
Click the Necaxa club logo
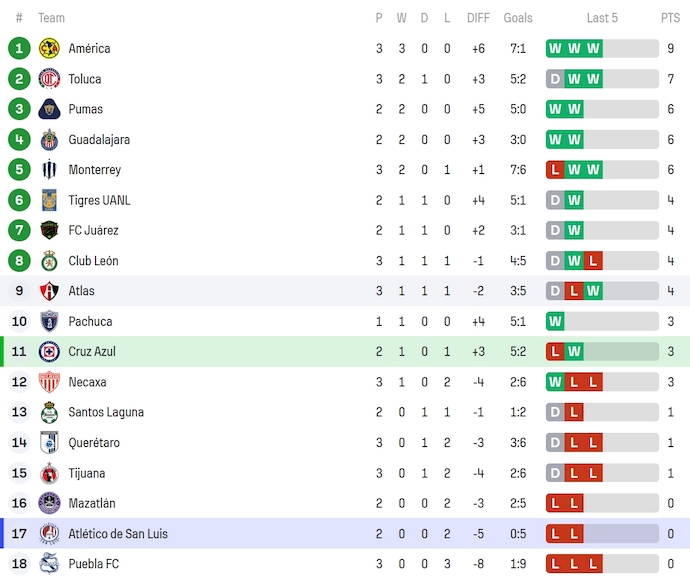[x=49, y=382]
